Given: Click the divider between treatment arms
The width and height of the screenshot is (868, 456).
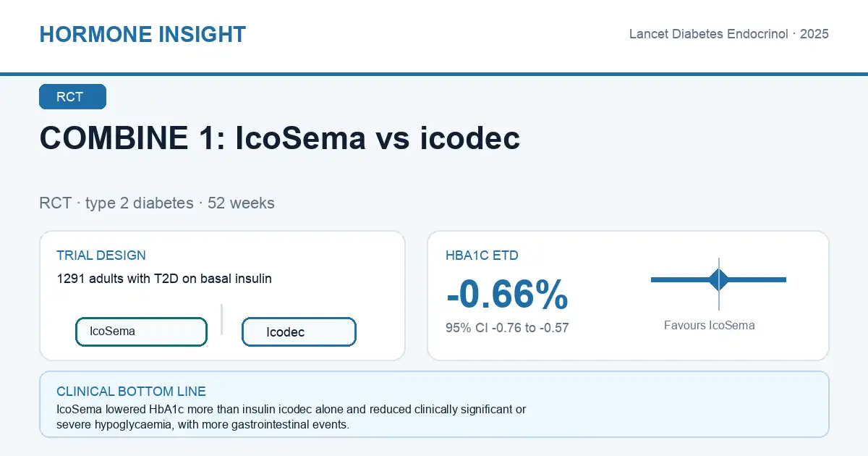Looking at the screenshot, I should point(221,319).
